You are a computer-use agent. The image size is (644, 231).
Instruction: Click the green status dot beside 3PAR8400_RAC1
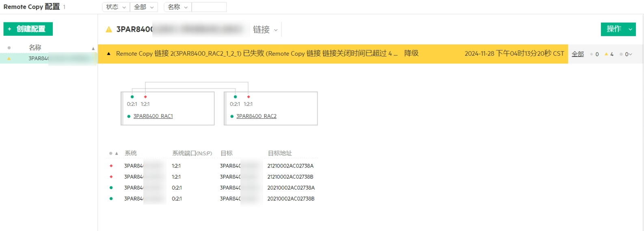click(129, 116)
